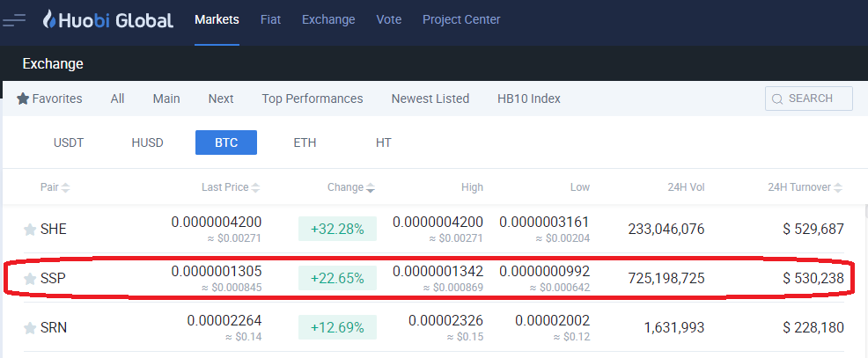The height and width of the screenshot is (358, 868).
Task: Sort by Pair column arrows
Action: coord(66,187)
